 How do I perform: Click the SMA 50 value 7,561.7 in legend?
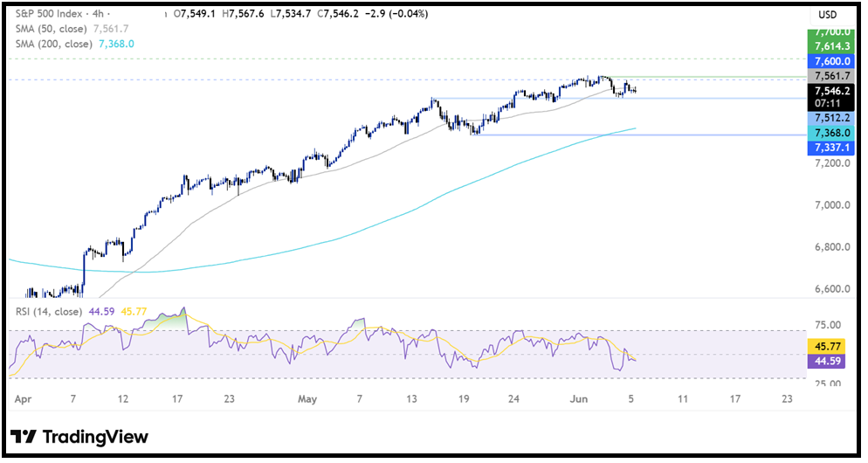coord(111,29)
